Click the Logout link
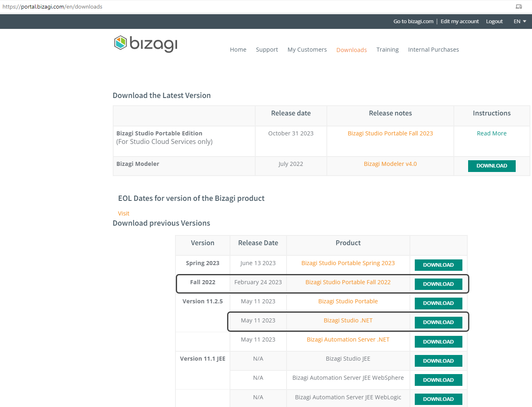The image size is (532, 407). point(495,22)
